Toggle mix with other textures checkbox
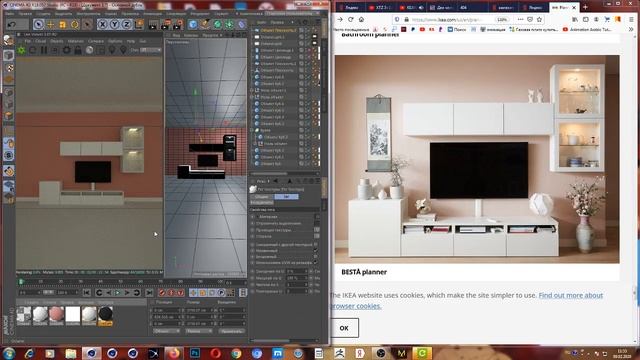The width and height of the screenshot is (640, 360). tap(316, 244)
